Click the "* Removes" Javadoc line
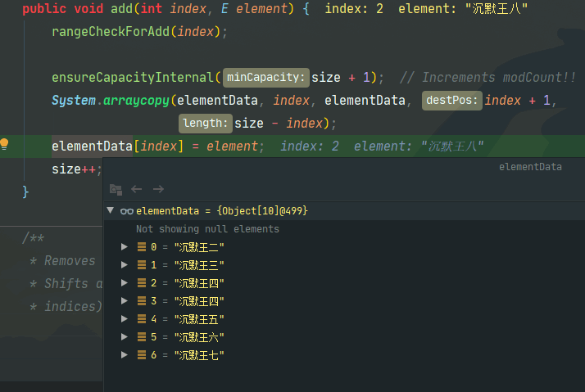 [x=62, y=261]
